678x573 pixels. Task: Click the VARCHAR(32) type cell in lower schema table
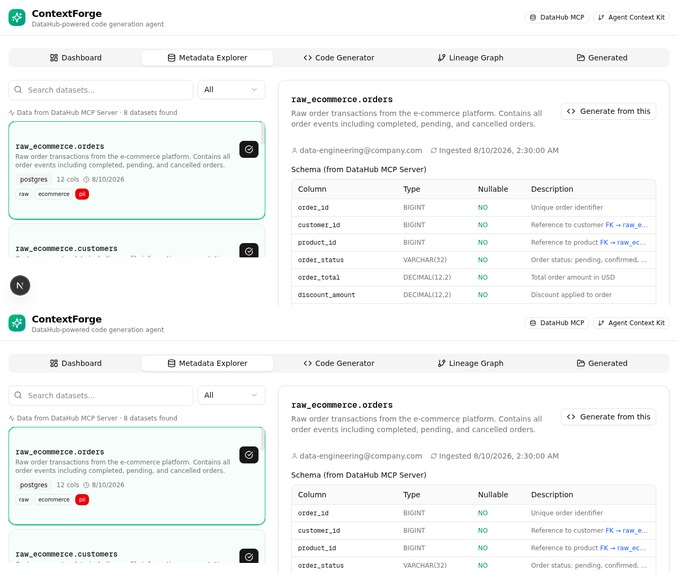(425, 565)
